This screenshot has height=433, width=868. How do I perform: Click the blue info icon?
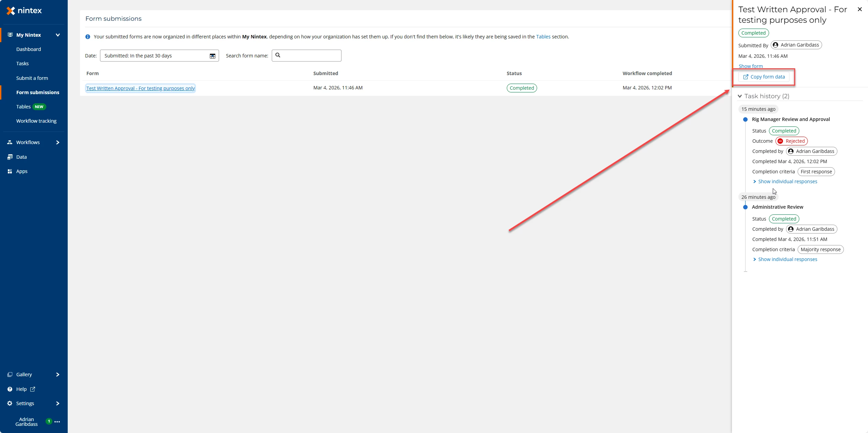coord(88,37)
